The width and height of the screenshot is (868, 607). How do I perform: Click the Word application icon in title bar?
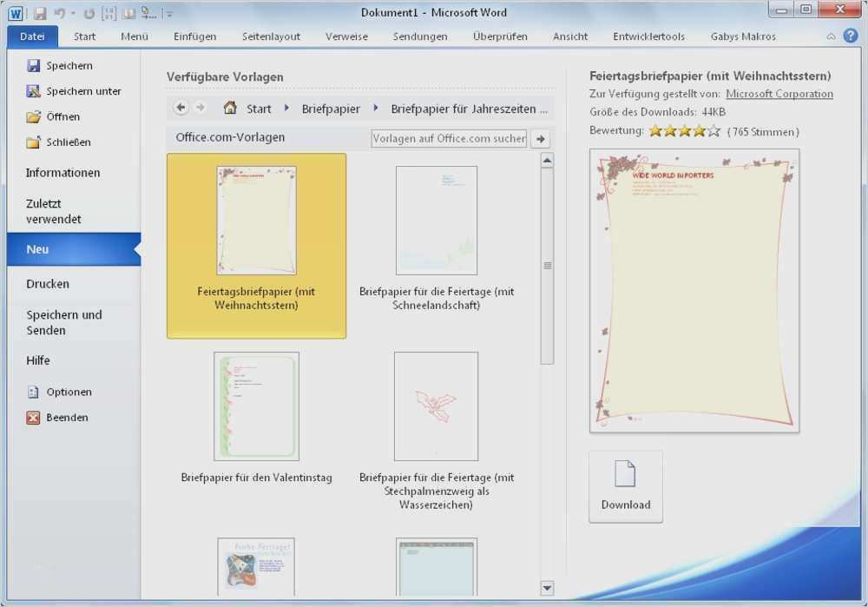tap(15, 12)
